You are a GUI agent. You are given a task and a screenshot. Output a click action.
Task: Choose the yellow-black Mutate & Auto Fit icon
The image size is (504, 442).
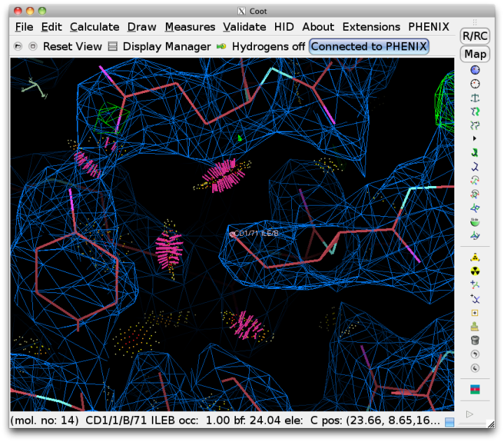(475, 271)
